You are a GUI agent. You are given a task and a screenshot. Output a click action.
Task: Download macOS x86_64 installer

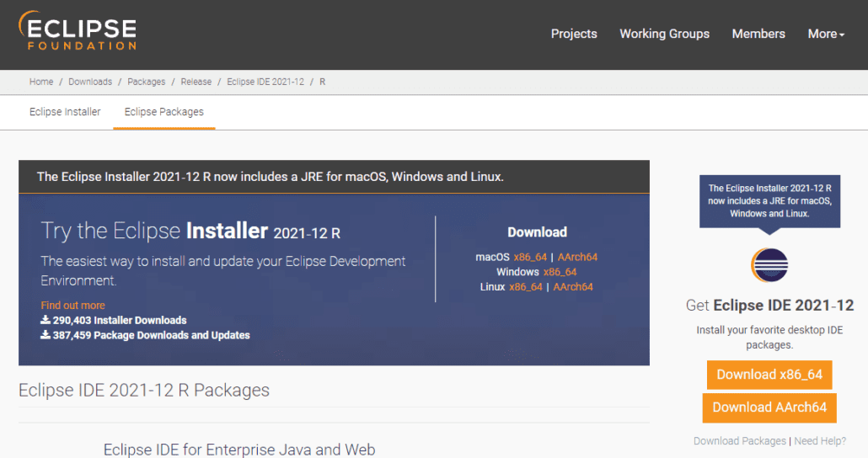530,258
